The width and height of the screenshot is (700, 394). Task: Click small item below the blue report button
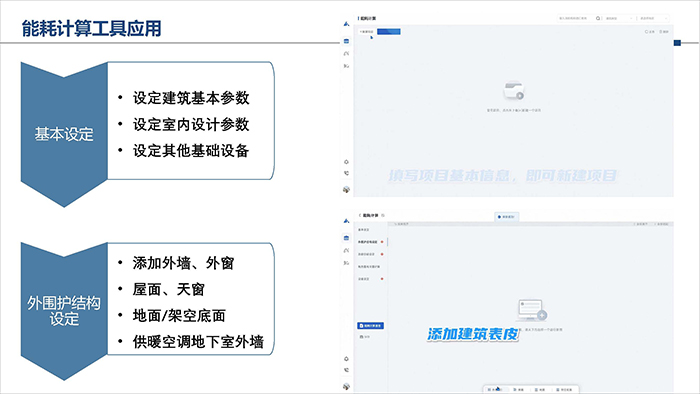pyautogui.click(x=365, y=337)
